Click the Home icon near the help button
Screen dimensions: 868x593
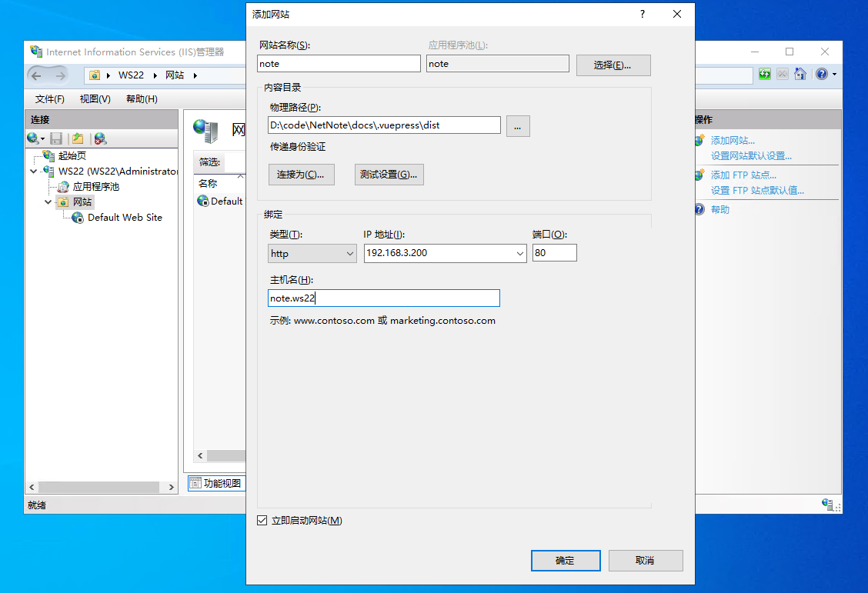click(800, 75)
